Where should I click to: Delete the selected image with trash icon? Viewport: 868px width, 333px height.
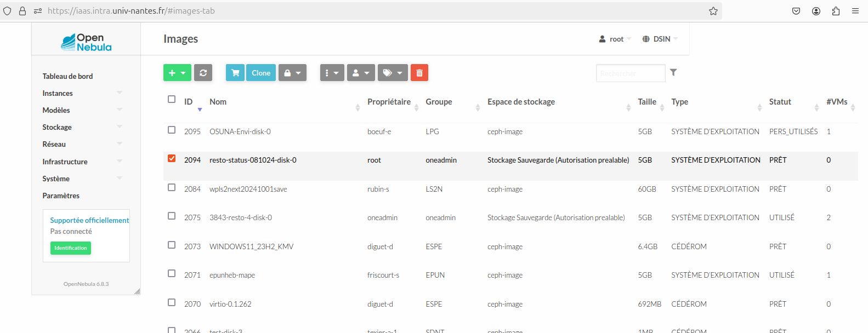419,73
